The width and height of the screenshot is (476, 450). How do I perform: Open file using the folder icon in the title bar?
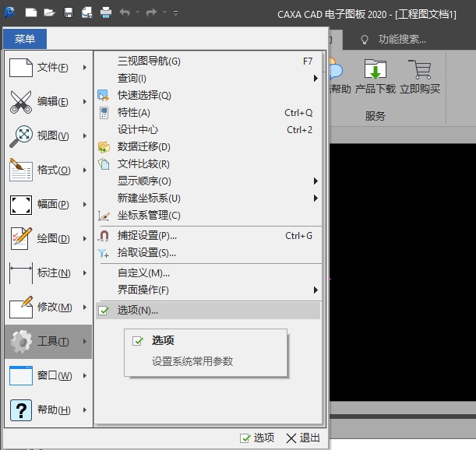tap(49, 12)
